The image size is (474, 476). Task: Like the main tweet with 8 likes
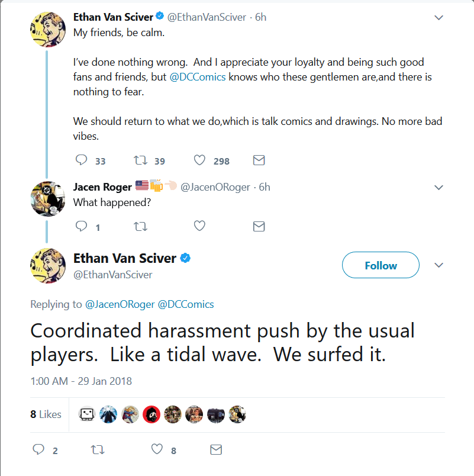pyautogui.click(x=157, y=449)
